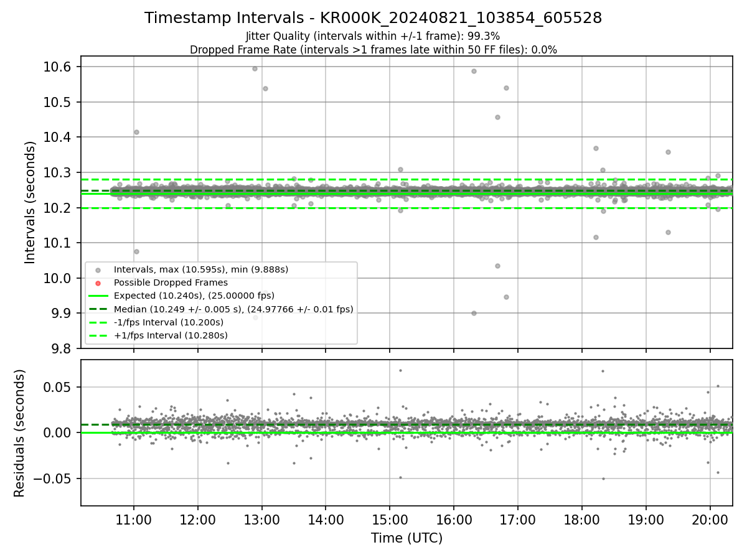This screenshot has width=747, height=560.
Task: Click the 13:00 time tick label
Action: 261,520
